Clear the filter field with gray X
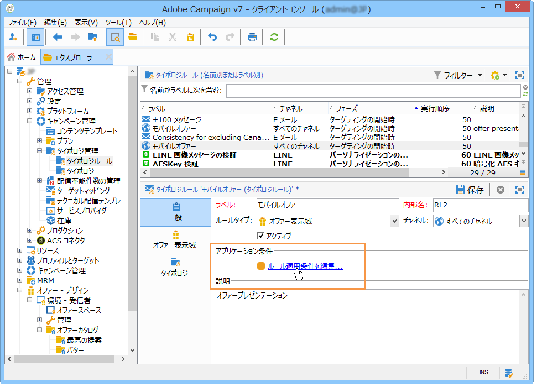 click(525, 87)
